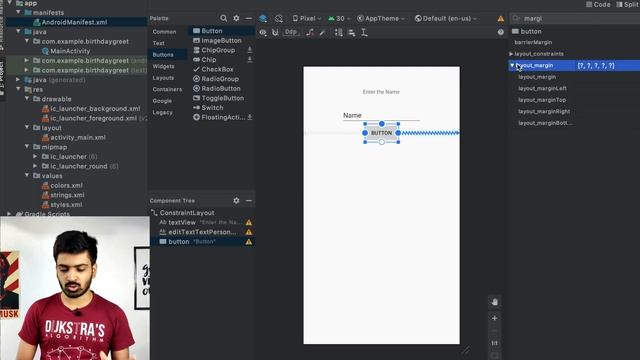Toggle autoconnect magnet icon
The width and height of the screenshot is (640, 360).
tap(275, 32)
